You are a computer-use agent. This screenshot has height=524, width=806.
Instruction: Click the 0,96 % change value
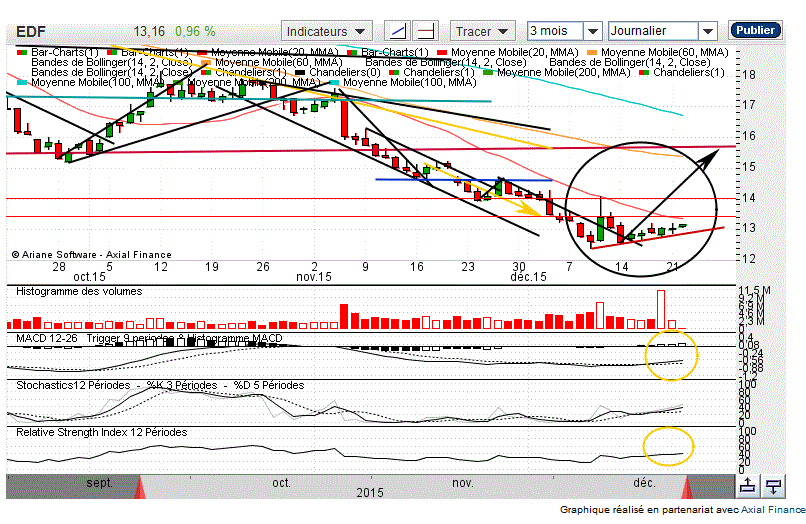(x=195, y=31)
